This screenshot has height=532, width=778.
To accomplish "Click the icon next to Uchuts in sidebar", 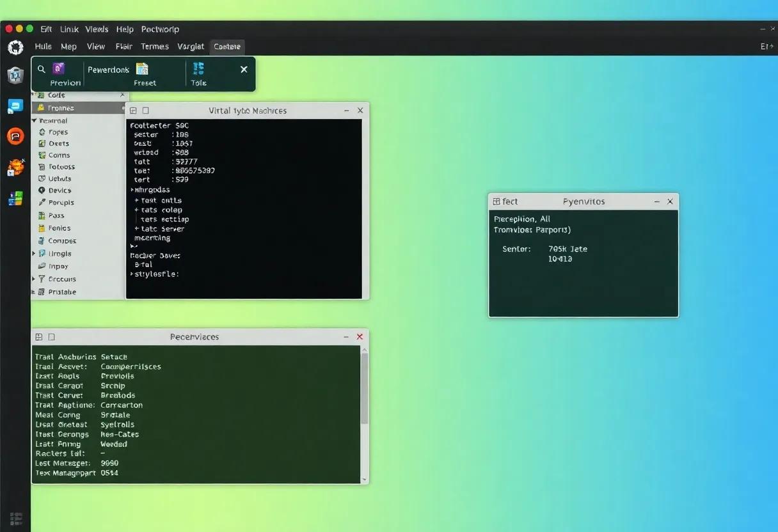I will [42, 179].
